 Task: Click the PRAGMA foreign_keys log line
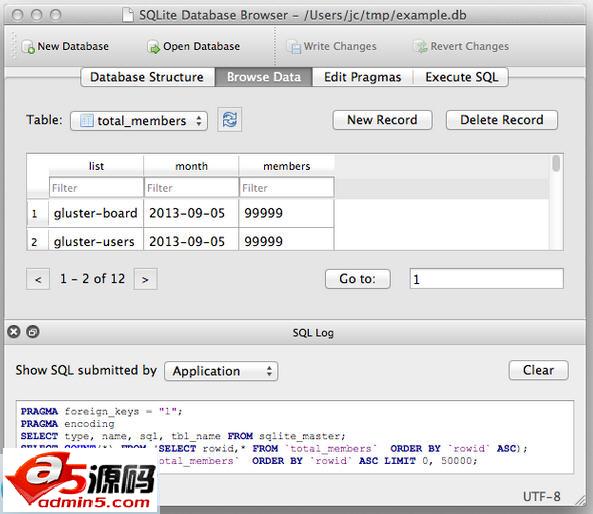(101, 411)
